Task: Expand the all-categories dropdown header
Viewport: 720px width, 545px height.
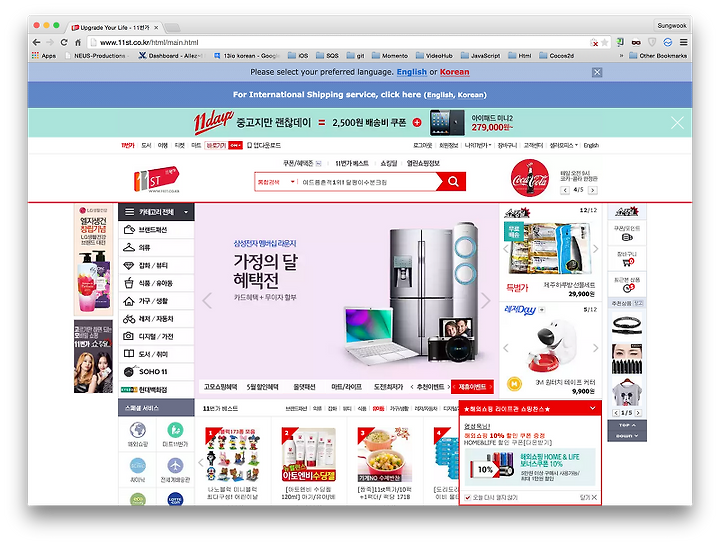Action: pos(156,212)
